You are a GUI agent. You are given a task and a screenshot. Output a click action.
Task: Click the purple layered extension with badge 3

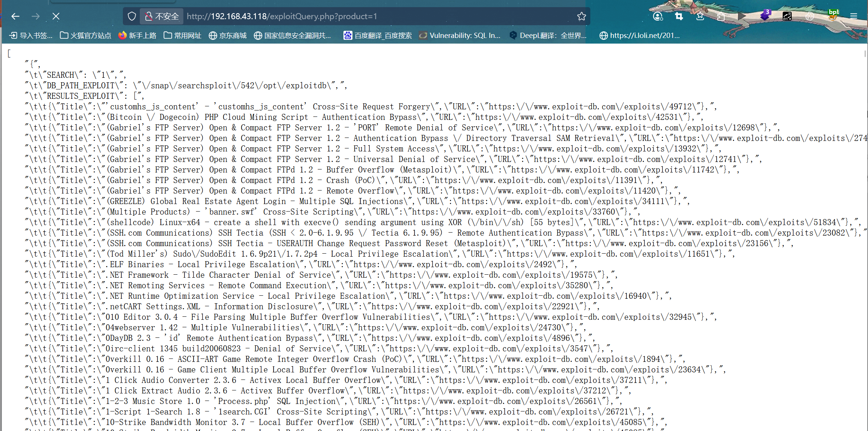point(764,16)
